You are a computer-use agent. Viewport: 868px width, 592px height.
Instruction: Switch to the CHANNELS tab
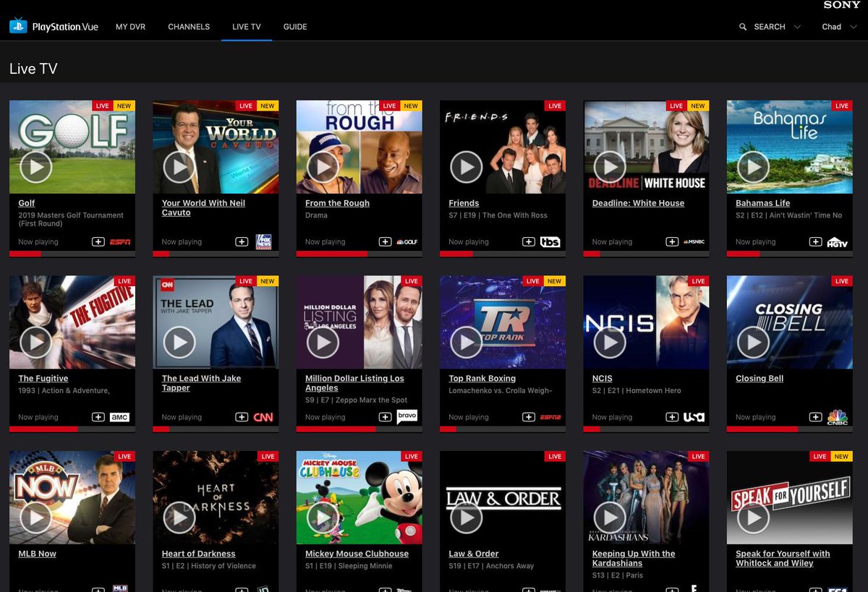pos(189,27)
